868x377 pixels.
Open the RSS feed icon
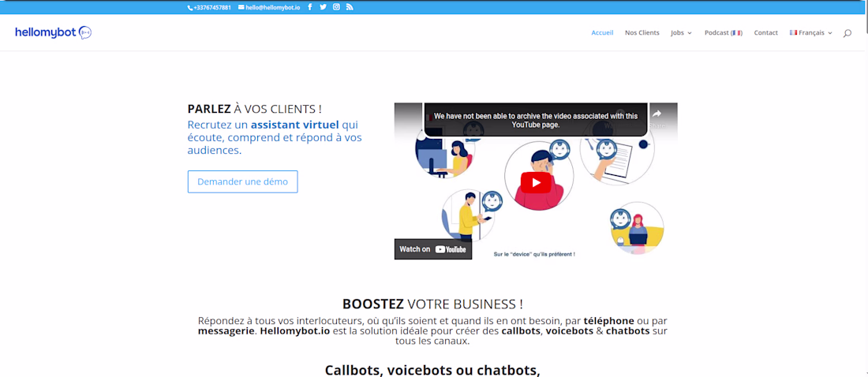click(x=350, y=7)
